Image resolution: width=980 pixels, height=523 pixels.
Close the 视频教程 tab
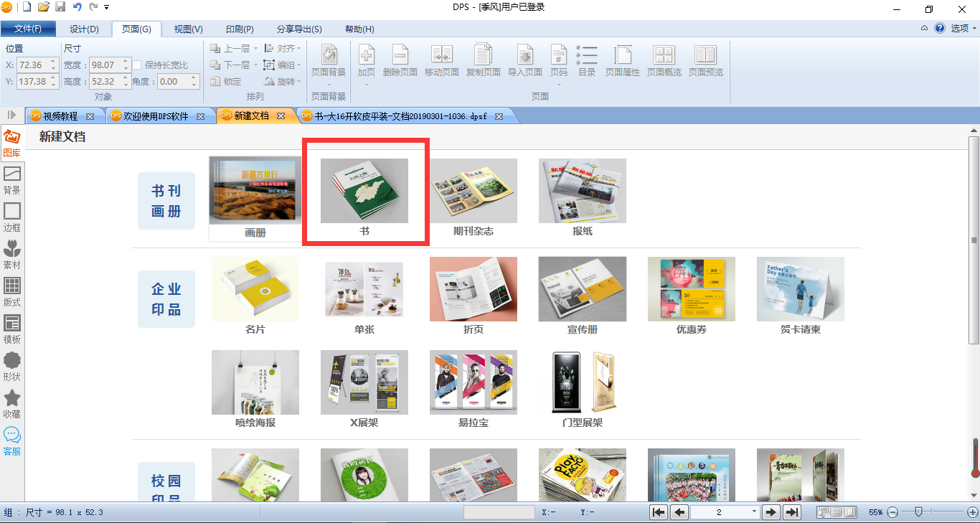90,116
